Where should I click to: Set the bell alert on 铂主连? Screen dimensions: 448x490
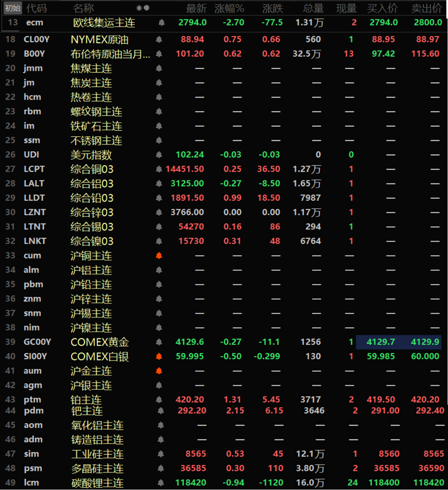159,399
